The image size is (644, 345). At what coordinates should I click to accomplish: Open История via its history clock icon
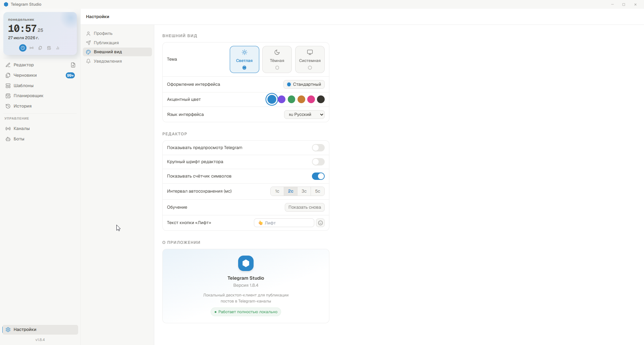8,106
